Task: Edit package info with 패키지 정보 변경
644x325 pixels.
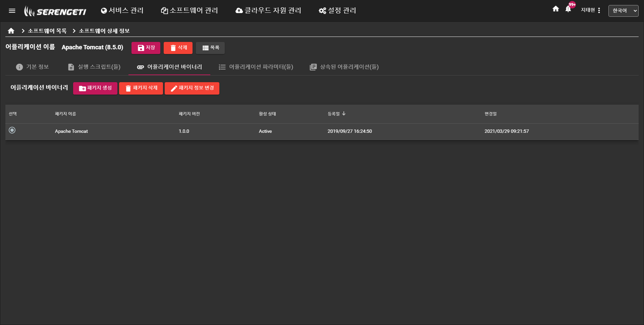Action: [192, 88]
